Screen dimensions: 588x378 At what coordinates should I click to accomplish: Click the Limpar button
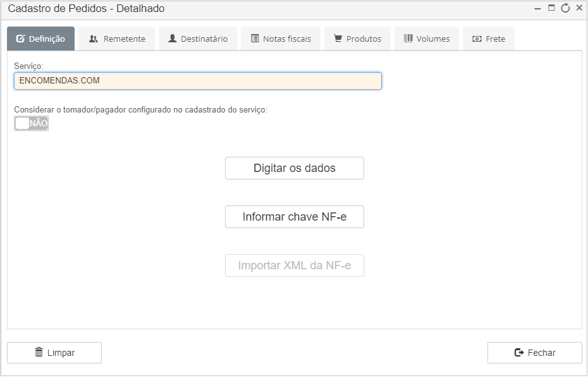pos(54,353)
